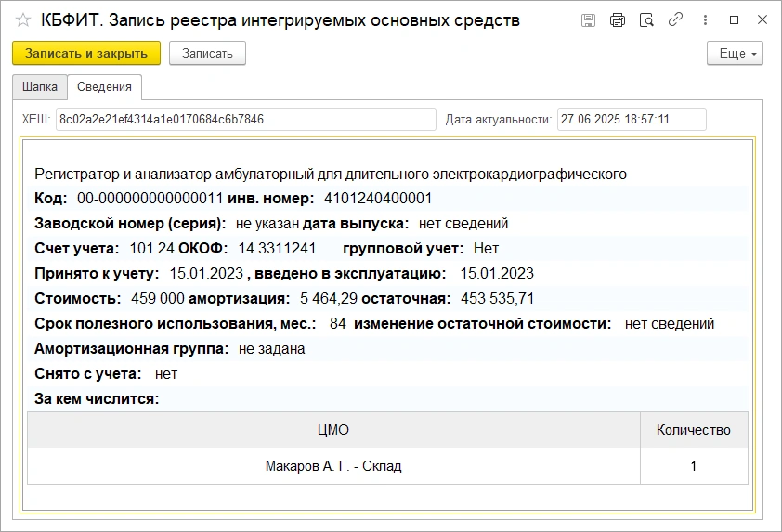782x532 pixels.
Task: Focus the ХЕШ input field
Action: point(246,119)
